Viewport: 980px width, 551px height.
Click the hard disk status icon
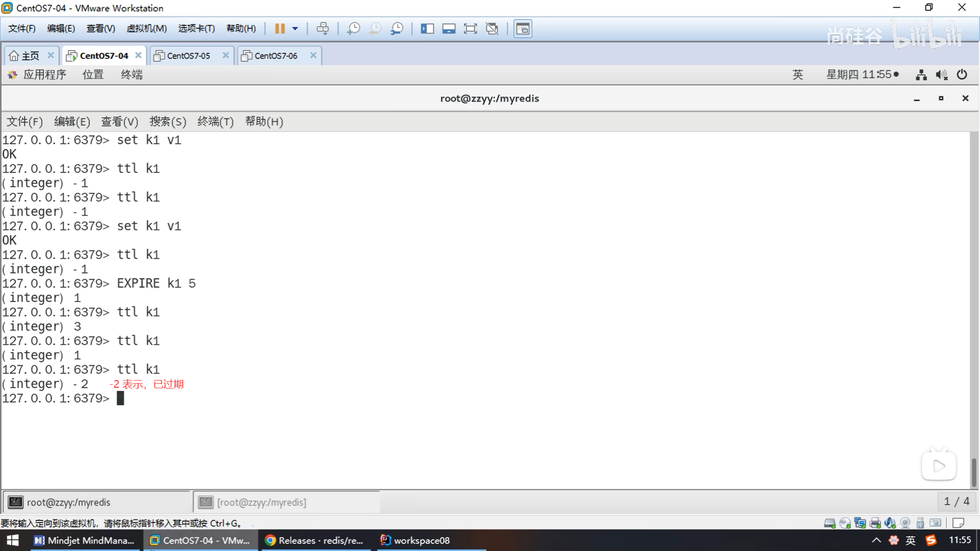tap(829, 523)
